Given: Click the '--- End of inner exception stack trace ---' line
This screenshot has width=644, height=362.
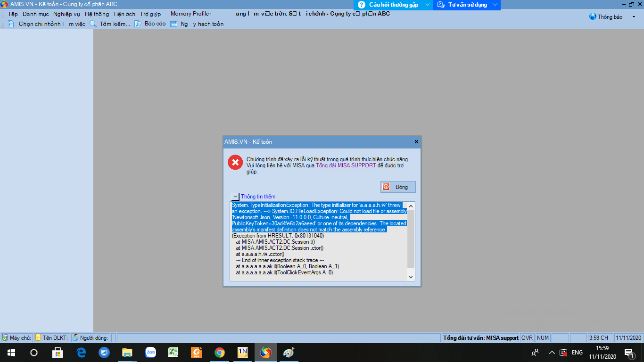Looking at the screenshot, I should [280, 260].
